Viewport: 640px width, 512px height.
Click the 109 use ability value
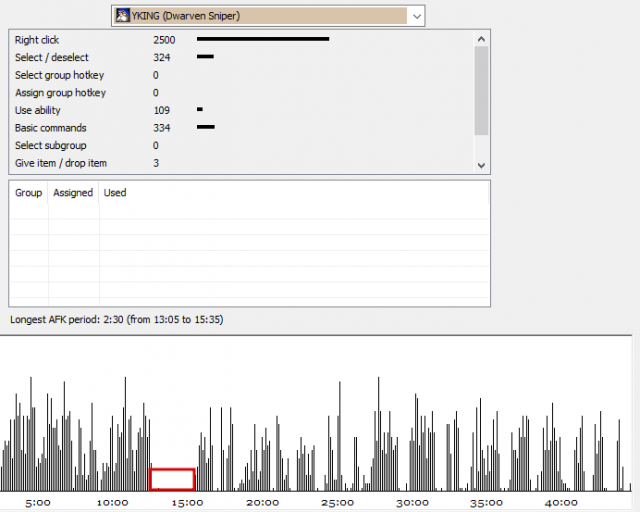coord(162,110)
